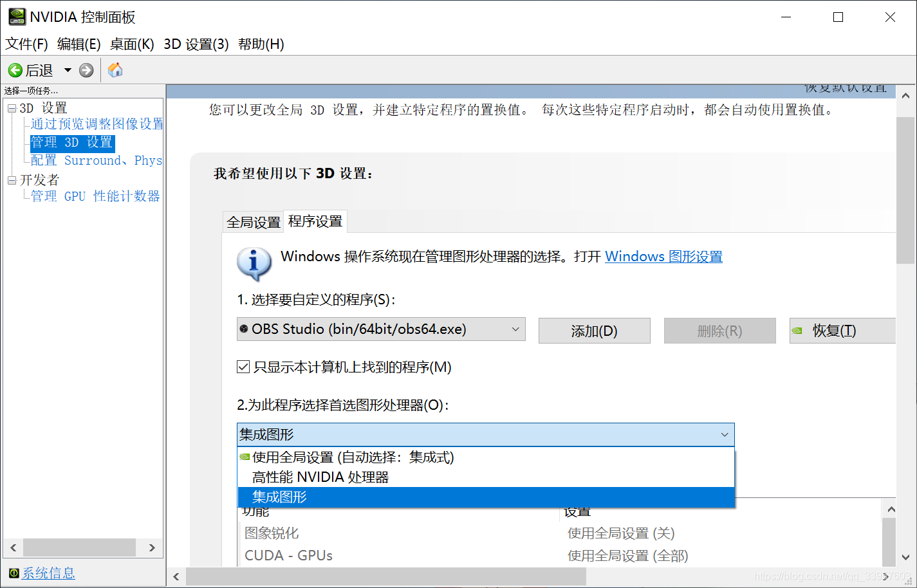Click the 恢复(T) button
Image resolution: width=917 pixels, height=588 pixels.
[842, 331]
